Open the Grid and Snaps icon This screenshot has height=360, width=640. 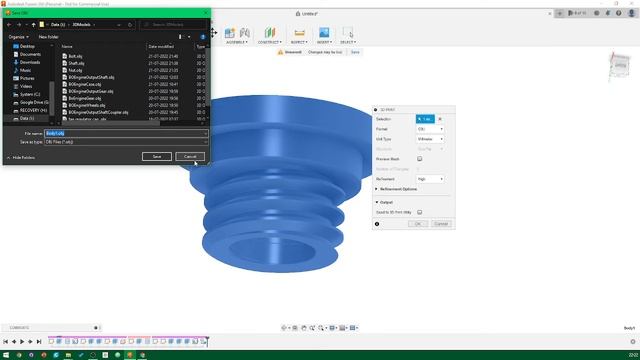click(x=342, y=328)
